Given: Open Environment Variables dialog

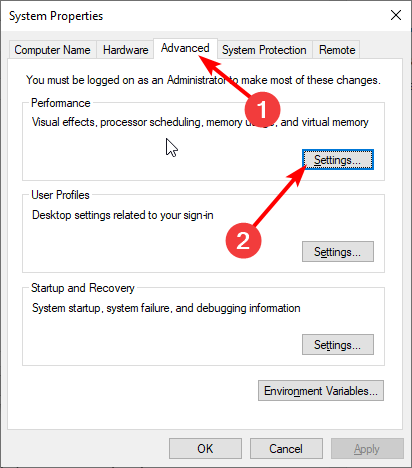Looking at the screenshot, I should pyautogui.click(x=321, y=390).
